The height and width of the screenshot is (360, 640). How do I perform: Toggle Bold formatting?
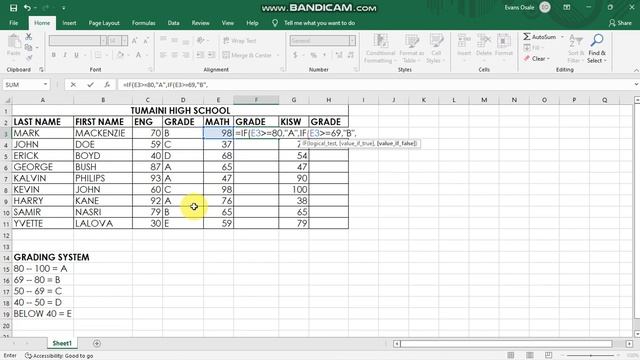click(53, 55)
